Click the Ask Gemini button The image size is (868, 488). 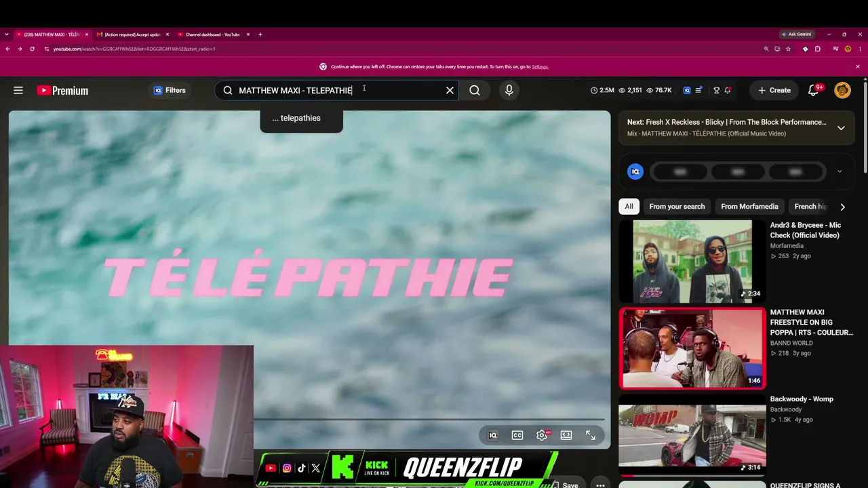[x=796, y=35]
